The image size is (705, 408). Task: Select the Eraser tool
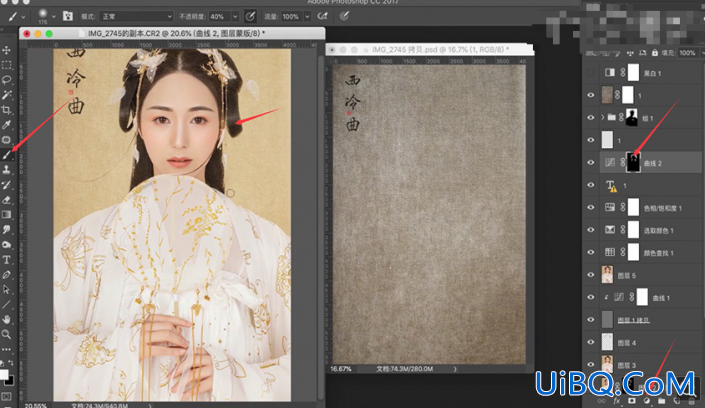[x=6, y=200]
